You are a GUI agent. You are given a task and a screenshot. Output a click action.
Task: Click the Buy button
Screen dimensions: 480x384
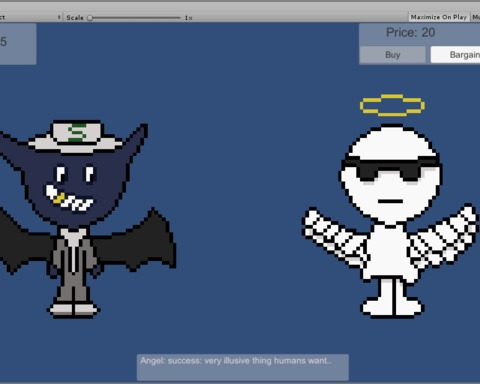(x=393, y=55)
